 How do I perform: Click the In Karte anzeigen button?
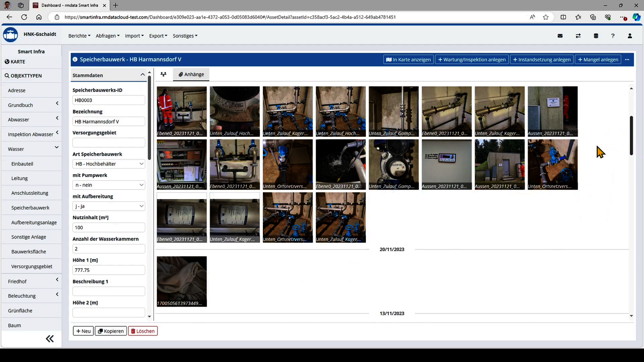tap(408, 60)
